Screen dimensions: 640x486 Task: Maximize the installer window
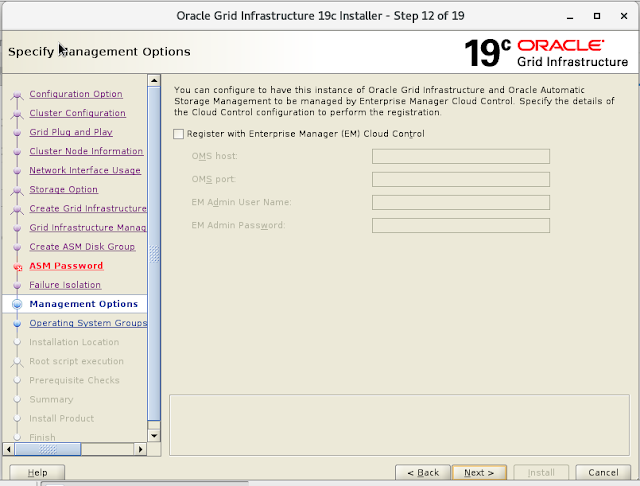pyautogui.click(x=597, y=16)
